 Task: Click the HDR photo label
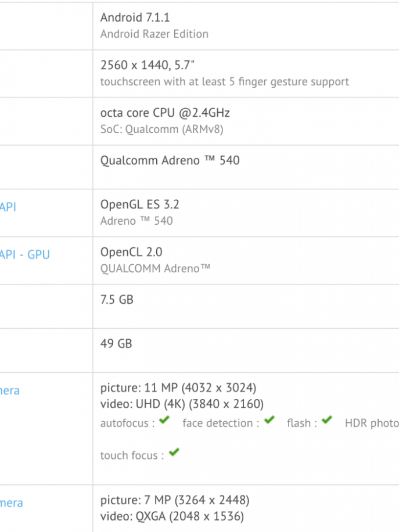tap(372, 423)
